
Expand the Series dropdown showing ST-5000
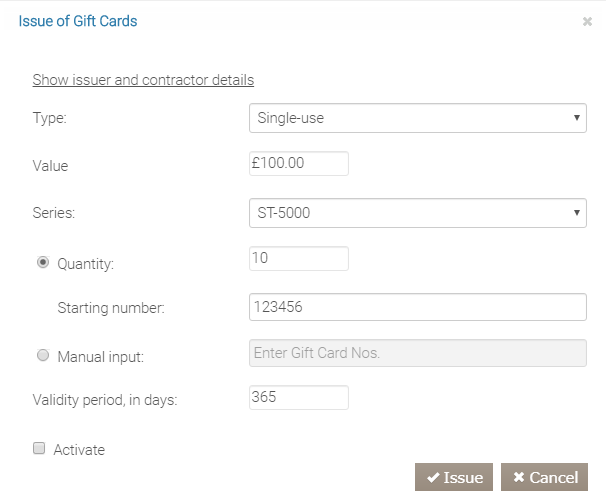click(417, 212)
